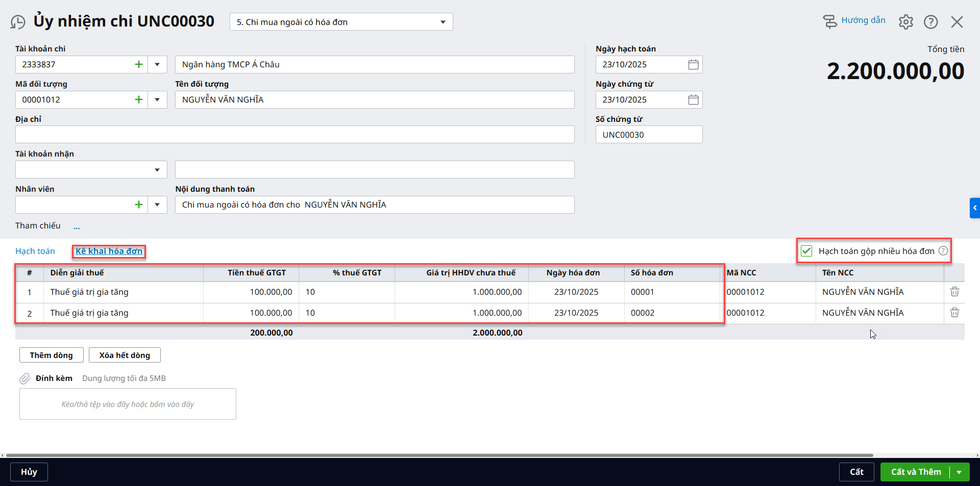This screenshot has height=486, width=980.
Task: Click the Địa chỉ input field
Action: click(x=295, y=135)
